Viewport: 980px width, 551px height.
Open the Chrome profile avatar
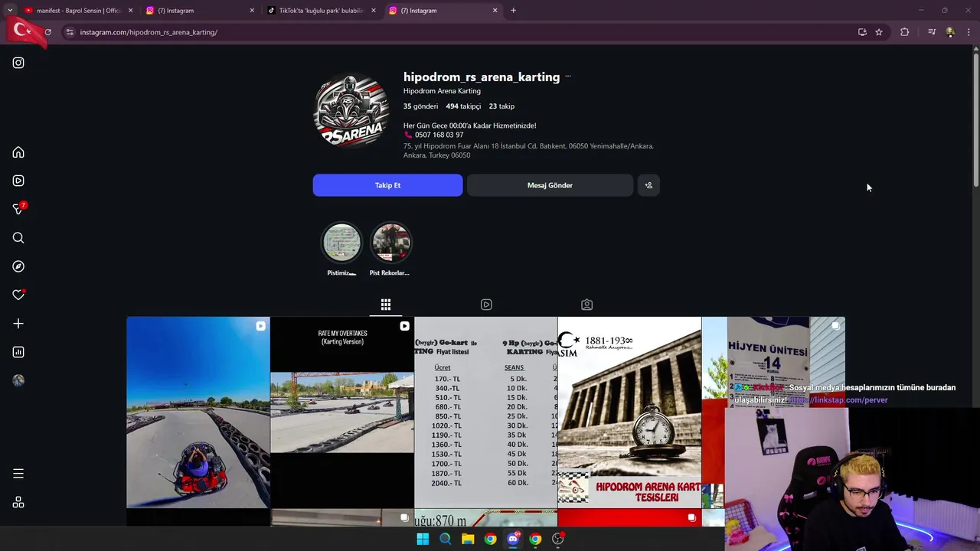[x=950, y=32]
